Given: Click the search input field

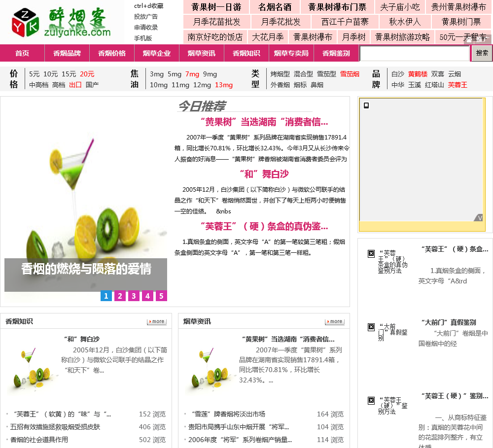Looking at the screenshot, I should point(415,53).
